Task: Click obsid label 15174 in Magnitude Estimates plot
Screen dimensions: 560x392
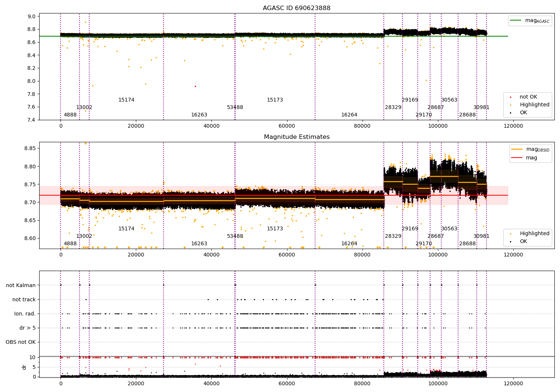Action: [126, 229]
